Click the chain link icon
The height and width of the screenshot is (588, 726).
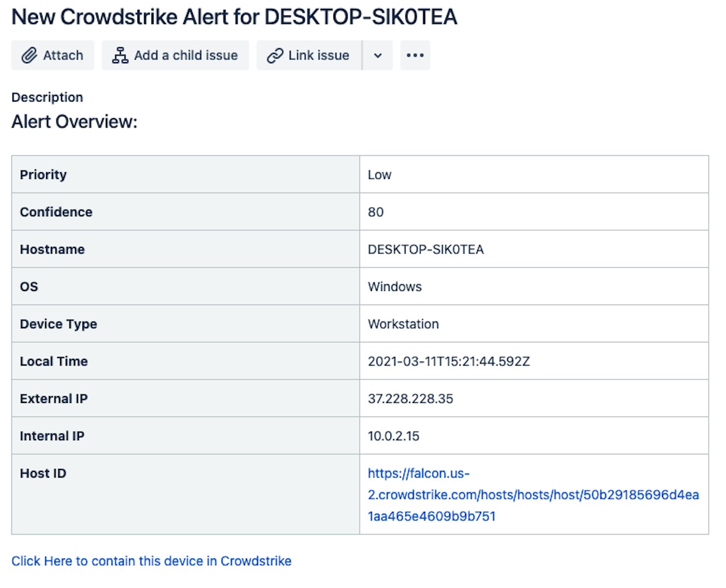[275, 55]
